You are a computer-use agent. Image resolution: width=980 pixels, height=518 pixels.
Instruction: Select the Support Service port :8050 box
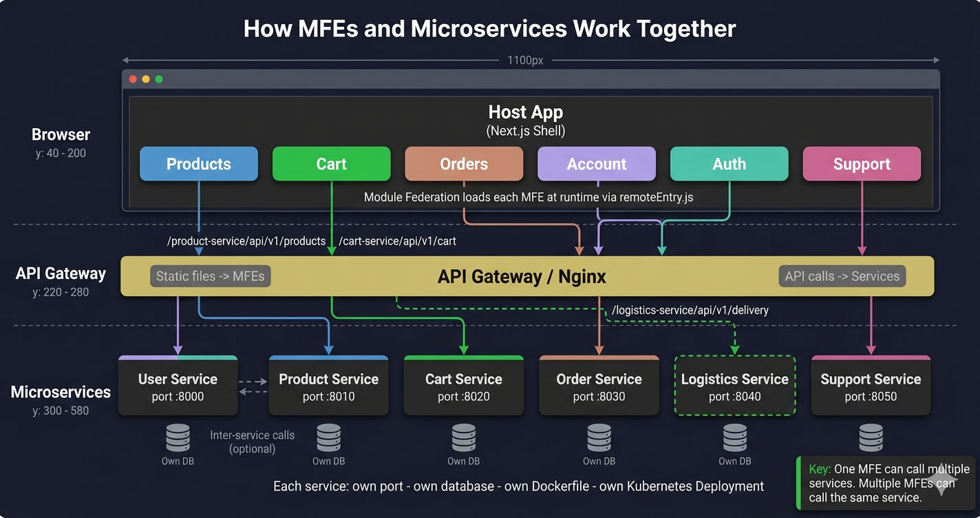871,386
